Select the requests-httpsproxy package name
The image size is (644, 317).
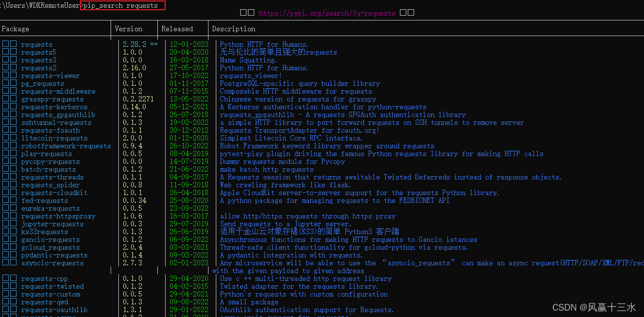58,216
